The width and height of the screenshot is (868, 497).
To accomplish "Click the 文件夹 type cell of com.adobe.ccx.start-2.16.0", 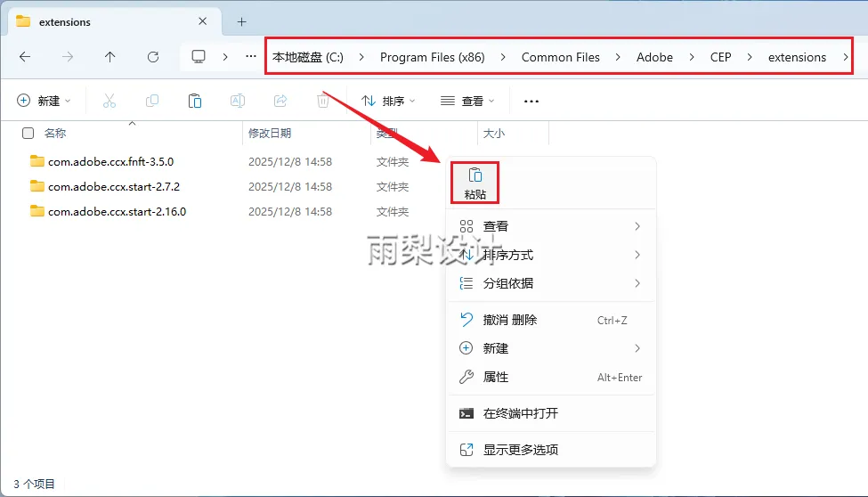I will 393,211.
